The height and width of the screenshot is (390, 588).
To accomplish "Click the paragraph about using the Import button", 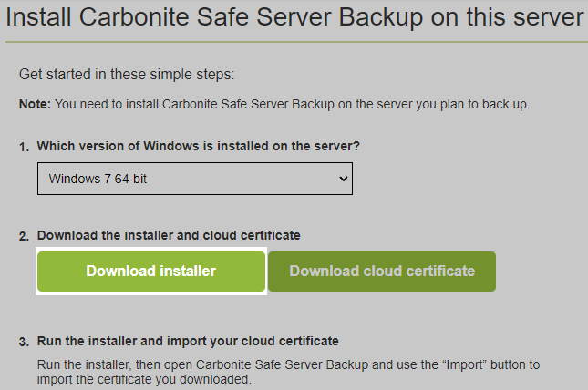I will tap(288, 372).
